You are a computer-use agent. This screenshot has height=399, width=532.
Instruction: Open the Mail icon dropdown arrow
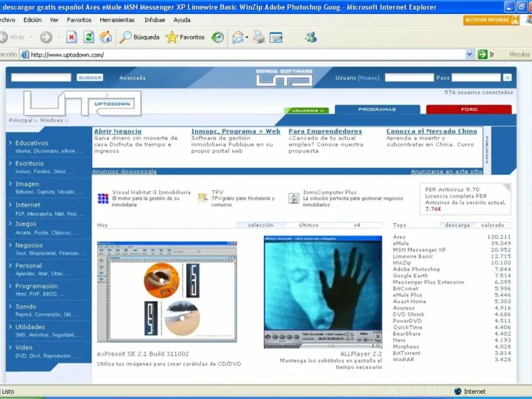[247, 37]
